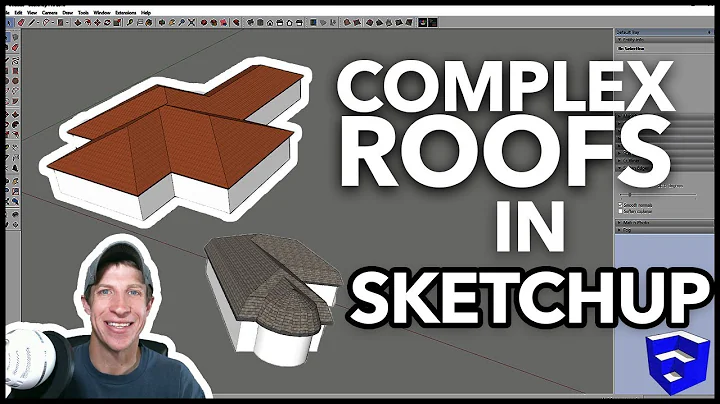Open the Help menu
The width and height of the screenshot is (720, 404).
pyautogui.click(x=146, y=12)
